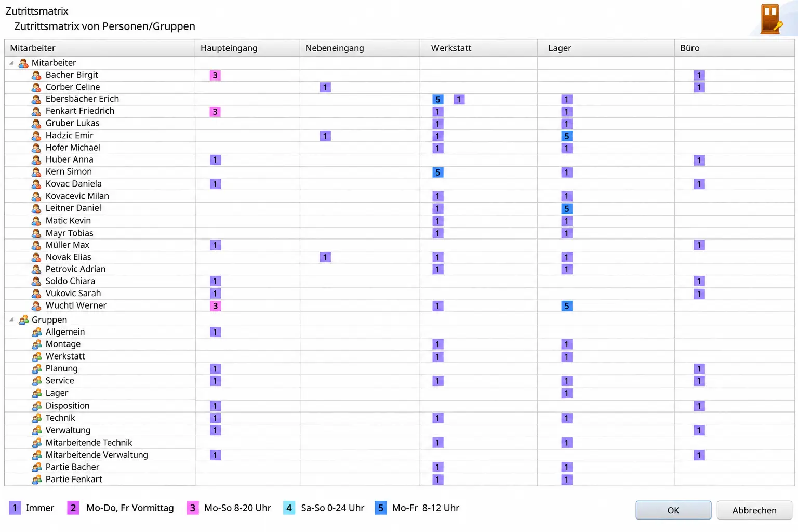
Task: Sort by the Werkstatt column header
Action: [479, 48]
